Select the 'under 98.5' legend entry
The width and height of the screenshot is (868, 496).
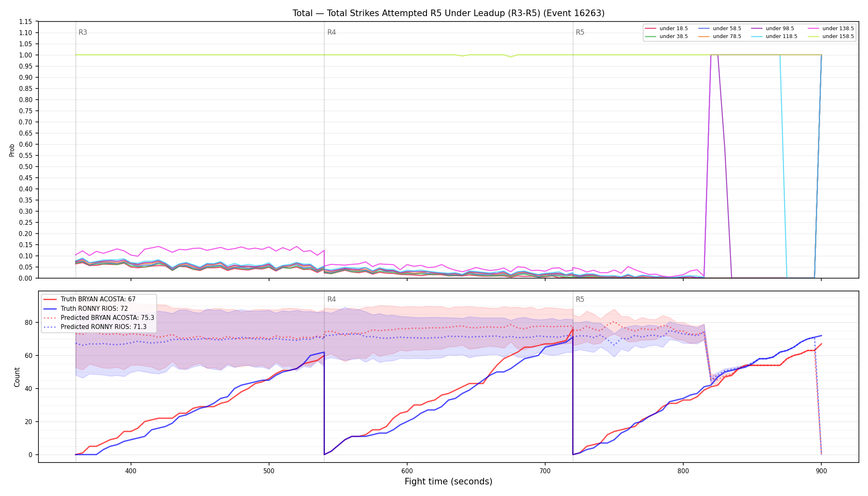pos(773,29)
